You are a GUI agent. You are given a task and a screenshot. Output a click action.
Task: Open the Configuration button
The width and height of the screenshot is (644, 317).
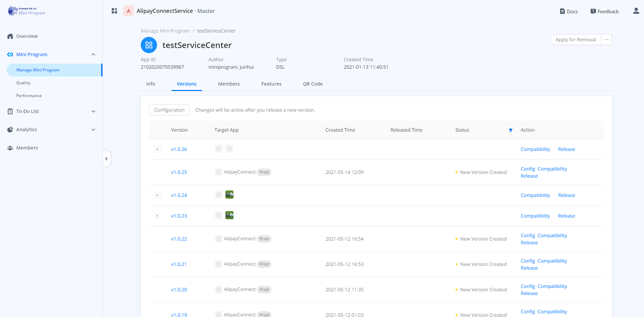tap(169, 110)
